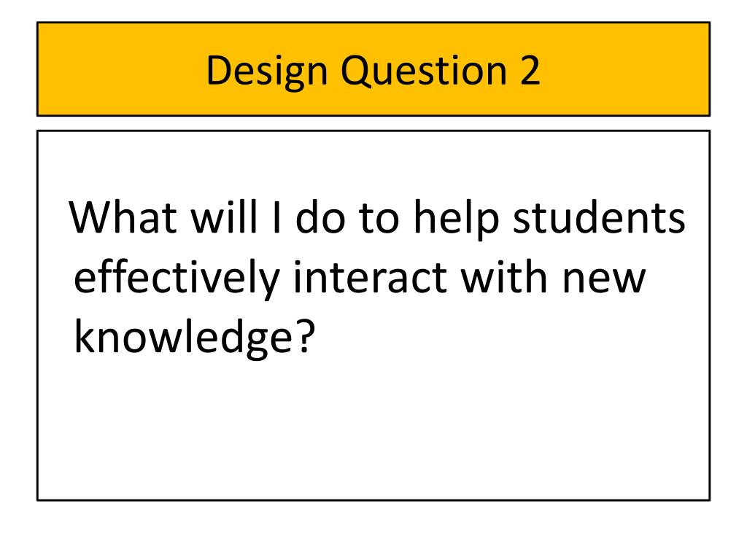Click the word 'will' in the body text
This screenshot has width=747, height=560.
[224, 217]
